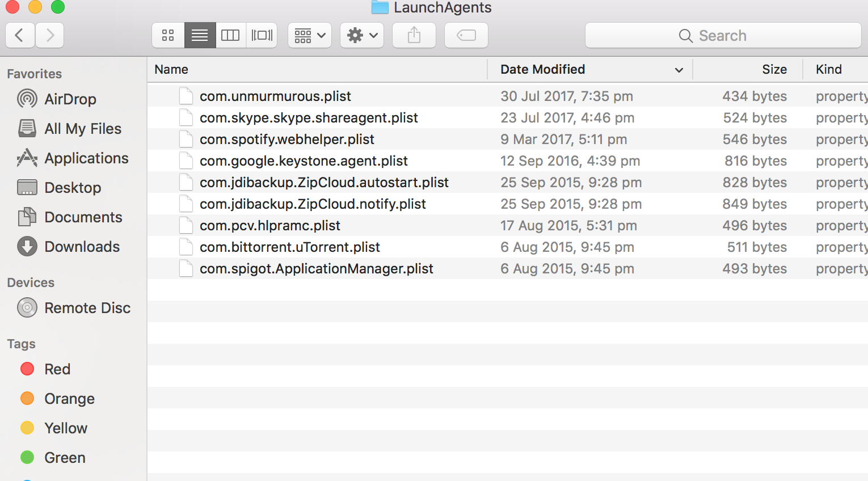Click the 849 bytes size value
The height and width of the screenshot is (481, 868).
pyautogui.click(x=755, y=204)
